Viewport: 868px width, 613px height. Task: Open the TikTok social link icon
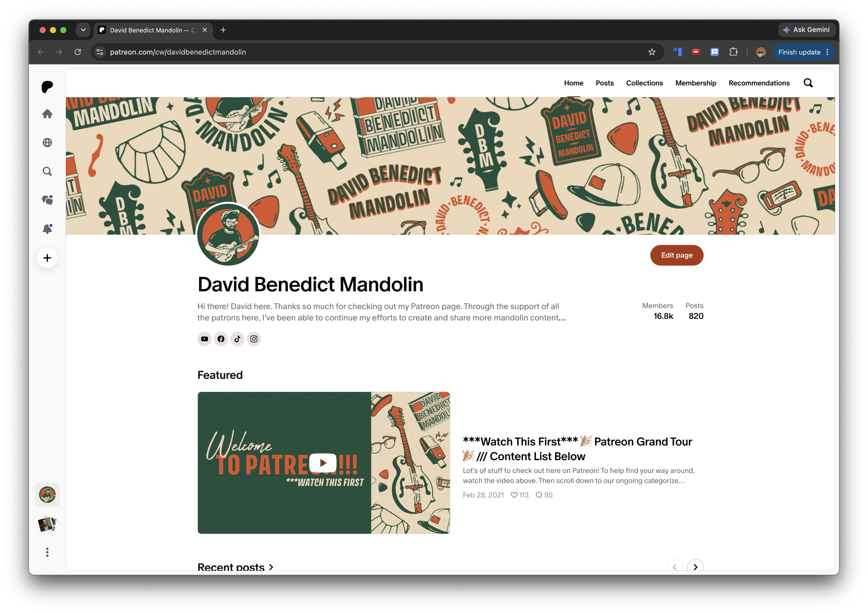tap(237, 339)
